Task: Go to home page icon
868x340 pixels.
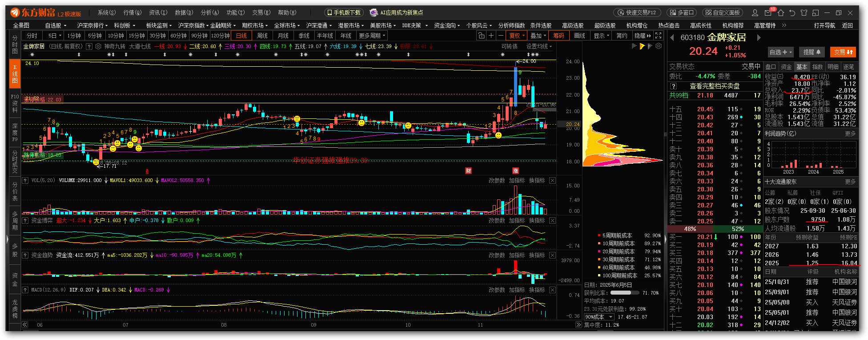Action: (780, 13)
